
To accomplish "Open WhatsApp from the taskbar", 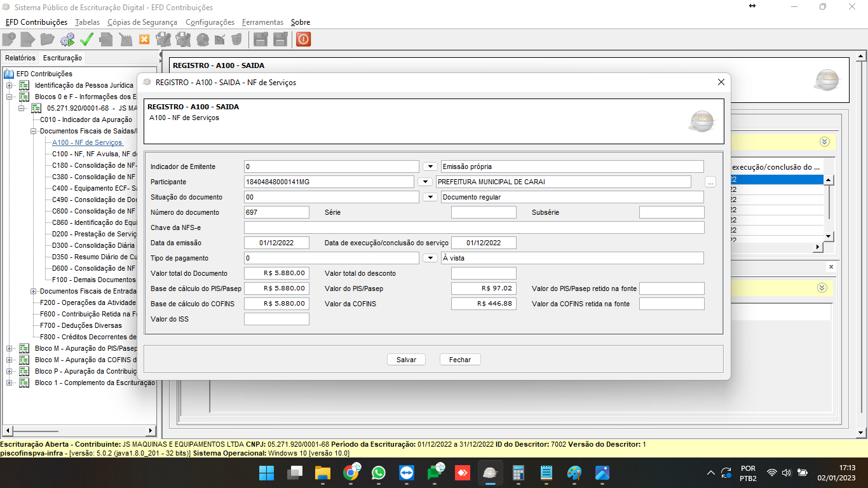I will [x=379, y=473].
